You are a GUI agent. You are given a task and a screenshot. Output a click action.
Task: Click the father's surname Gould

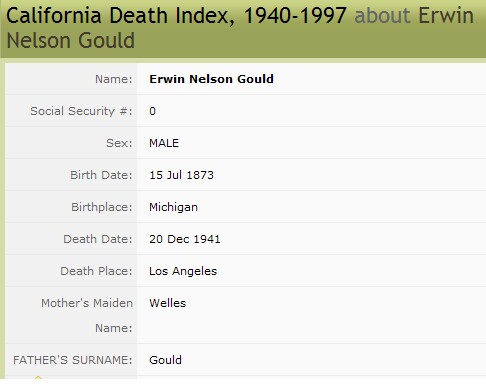[x=165, y=360]
